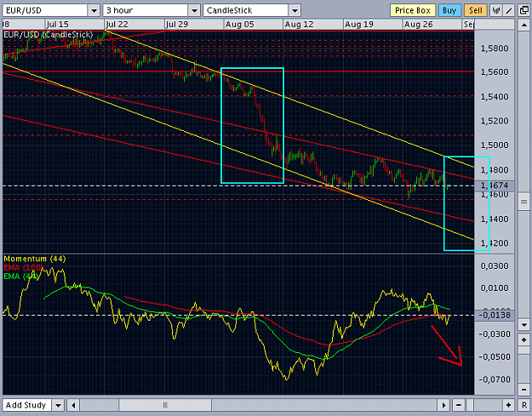Click the Aug 05 date header
Screen dimensions: 532x416
239,25
